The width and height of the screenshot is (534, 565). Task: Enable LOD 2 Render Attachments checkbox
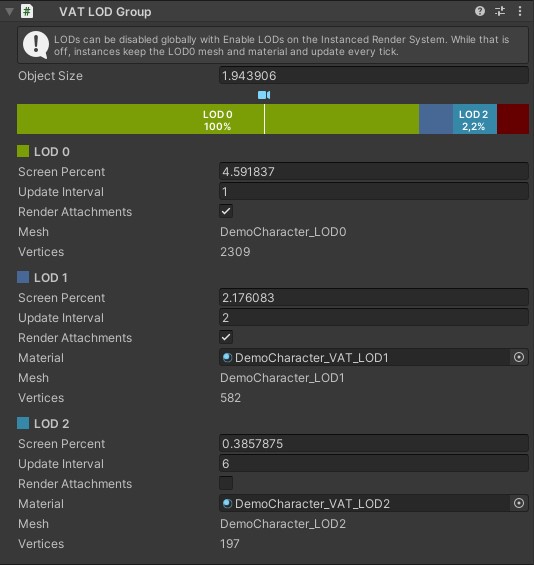226,484
